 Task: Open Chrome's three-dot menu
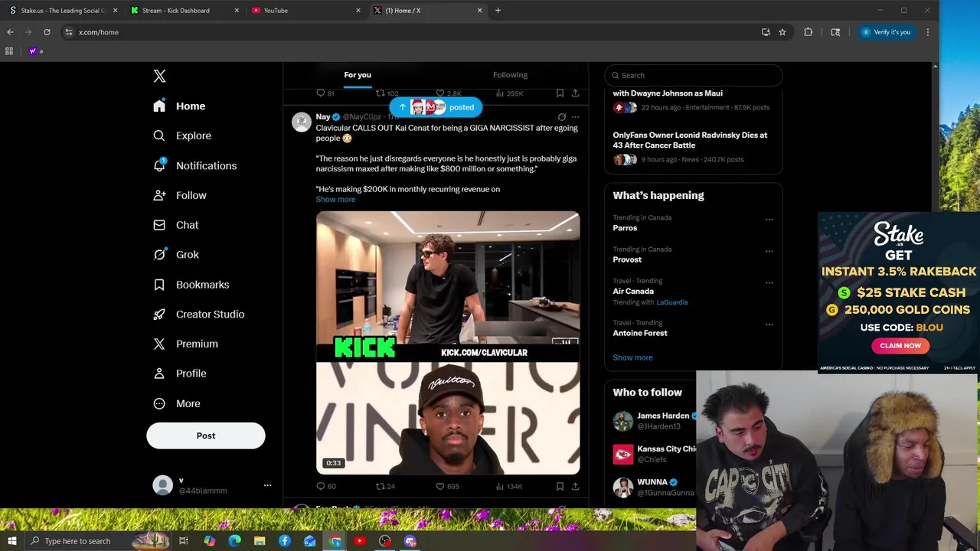[x=927, y=32]
